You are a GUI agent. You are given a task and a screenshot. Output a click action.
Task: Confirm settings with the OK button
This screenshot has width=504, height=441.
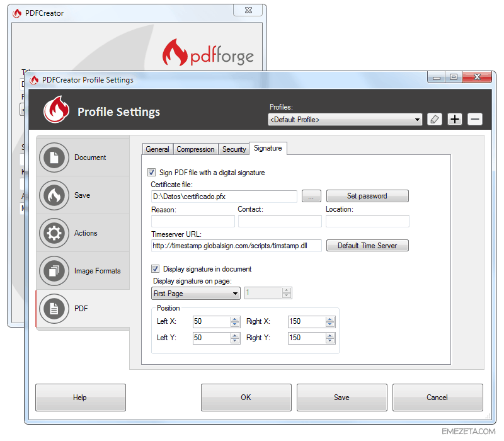(x=246, y=398)
